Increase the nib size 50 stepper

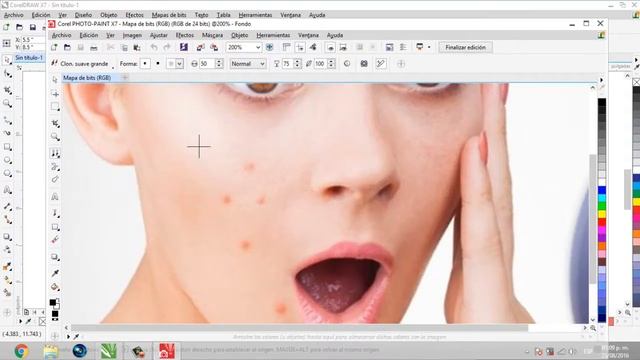(219, 62)
